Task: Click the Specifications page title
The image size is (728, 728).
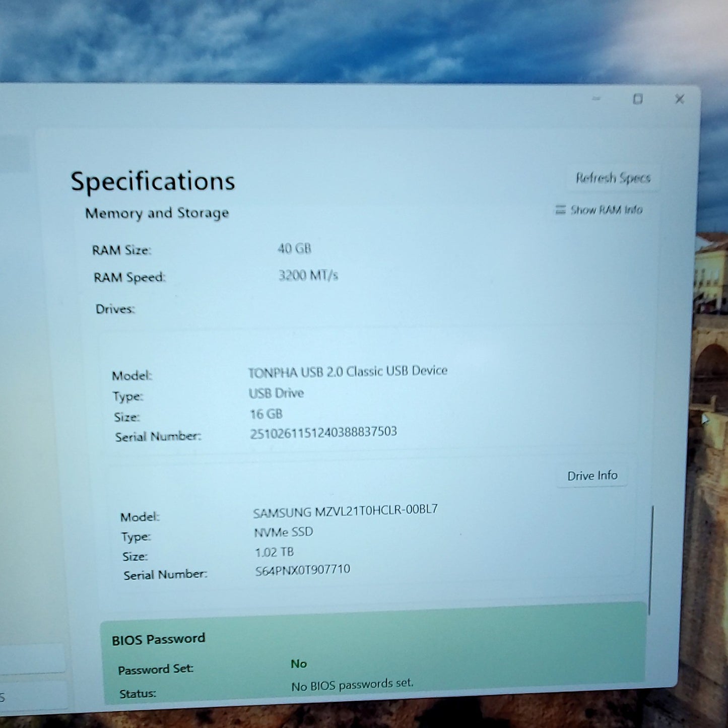Action: point(153,181)
